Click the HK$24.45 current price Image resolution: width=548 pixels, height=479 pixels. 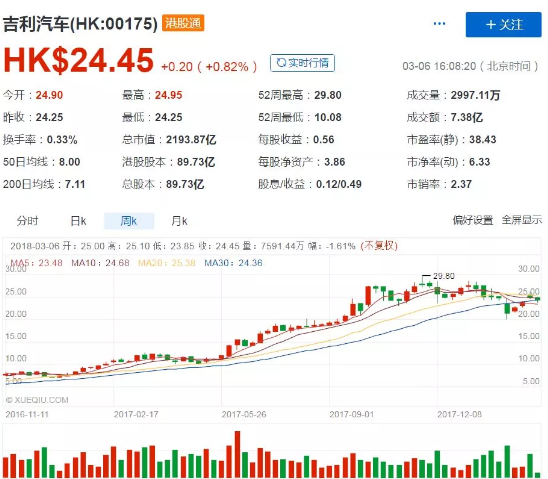78,60
